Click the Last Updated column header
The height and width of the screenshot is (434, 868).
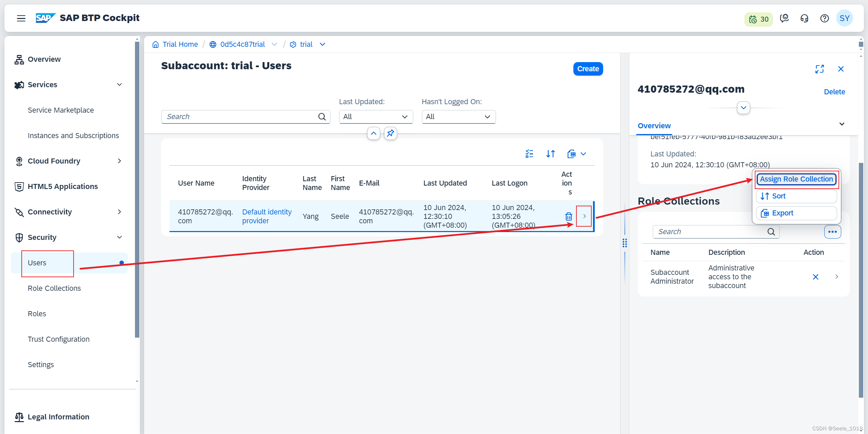tap(445, 183)
